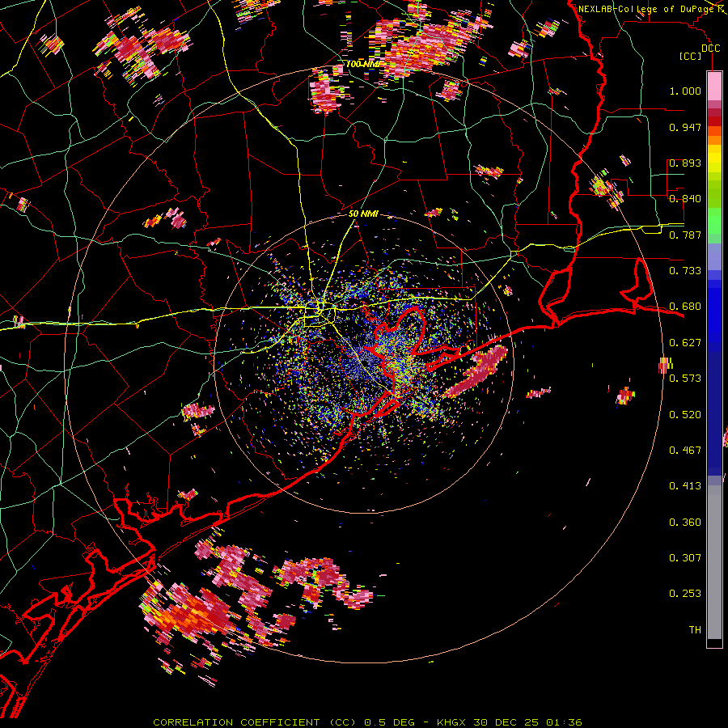Select the 0.893 scale value
This screenshot has height=728, width=728.
685,163
